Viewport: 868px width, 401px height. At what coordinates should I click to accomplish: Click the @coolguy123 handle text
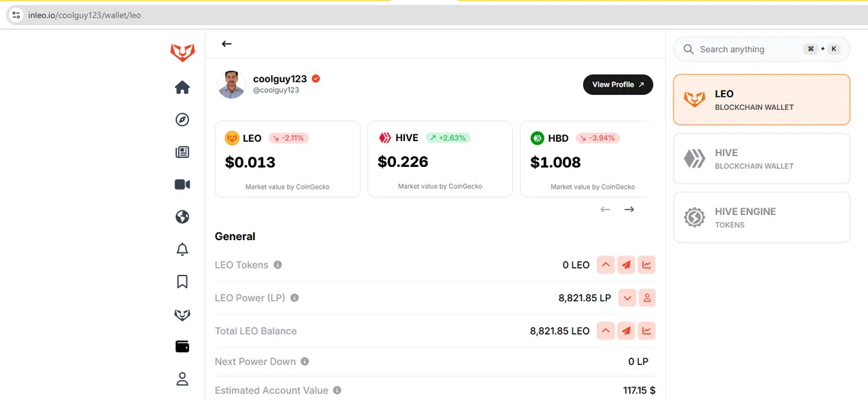[276, 90]
